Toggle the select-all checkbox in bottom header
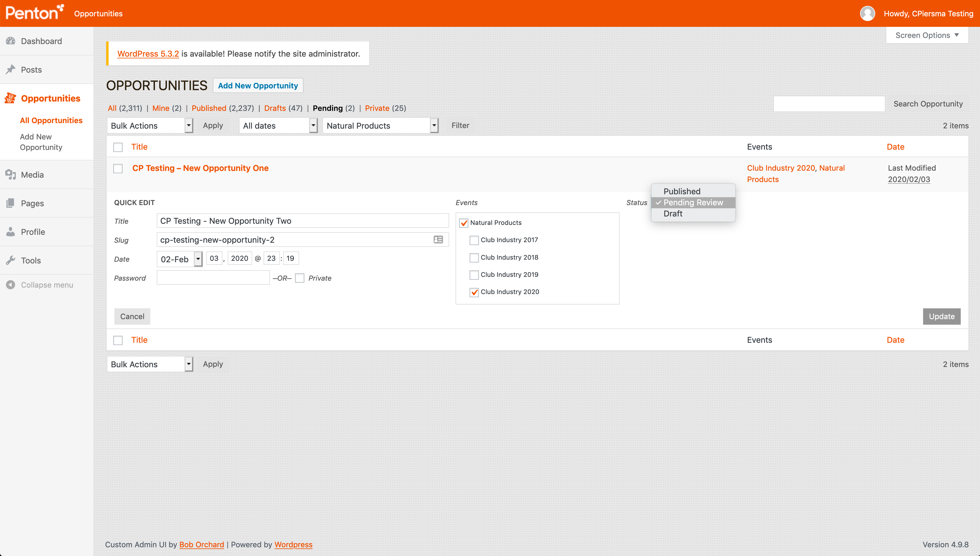 click(118, 340)
